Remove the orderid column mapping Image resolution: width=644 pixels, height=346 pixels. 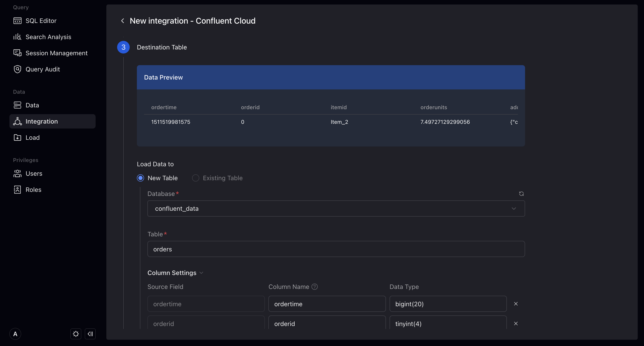[x=516, y=323]
